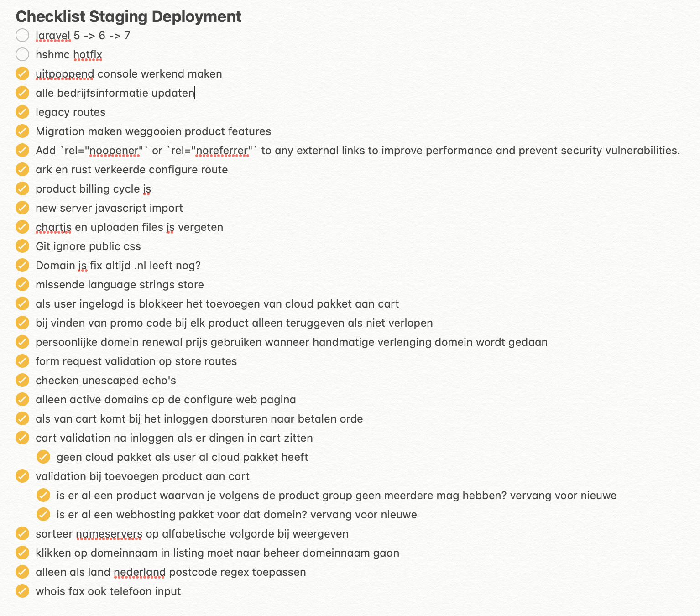Place cursor in 'form request validation' text
The height and width of the screenshot is (616, 700).
click(136, 361)
